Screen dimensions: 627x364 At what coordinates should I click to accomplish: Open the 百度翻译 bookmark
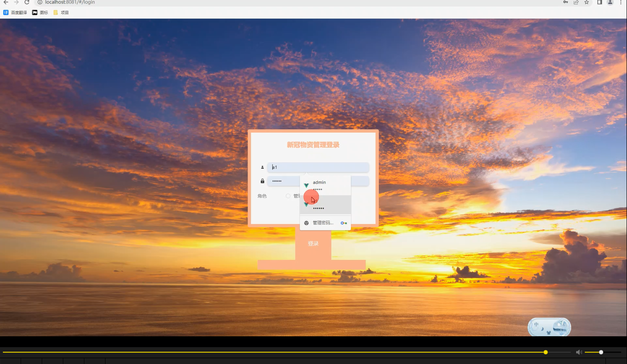[x=15, y=12]
